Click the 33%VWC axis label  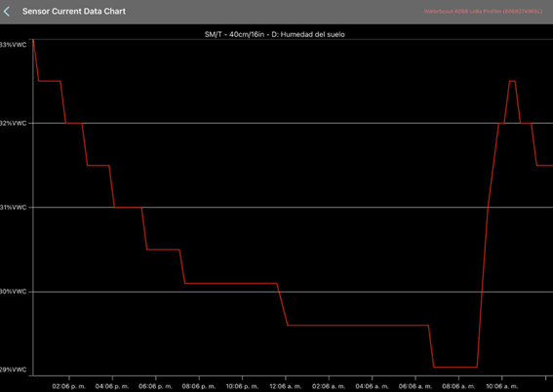coord(13,45)
